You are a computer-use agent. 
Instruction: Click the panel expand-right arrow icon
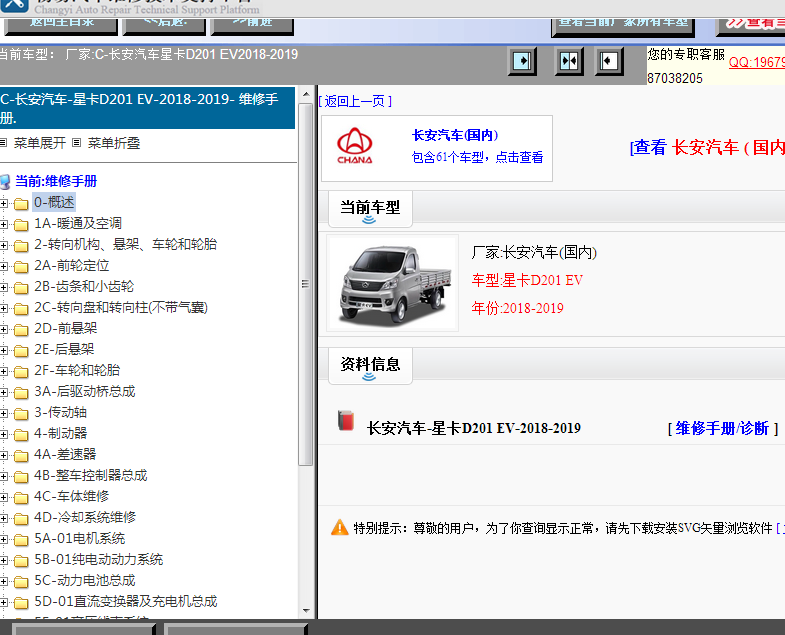[522, 61]
